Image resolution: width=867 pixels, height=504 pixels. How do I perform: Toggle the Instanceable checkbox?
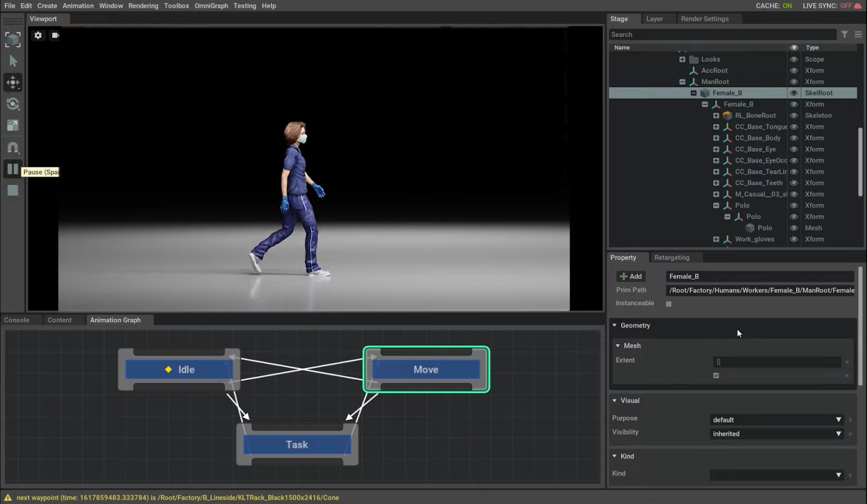(x=669, y=304)
